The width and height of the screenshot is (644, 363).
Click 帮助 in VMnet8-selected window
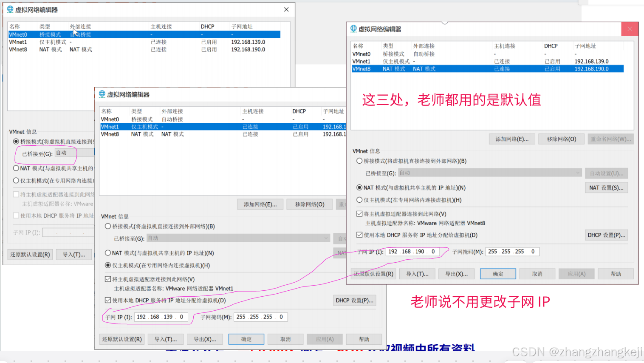point(616,274)
